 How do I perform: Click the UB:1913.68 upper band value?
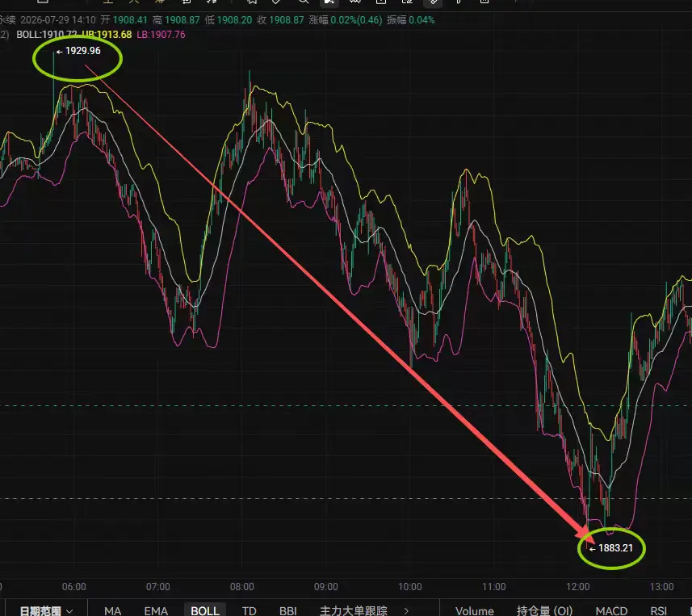point(107,35)
